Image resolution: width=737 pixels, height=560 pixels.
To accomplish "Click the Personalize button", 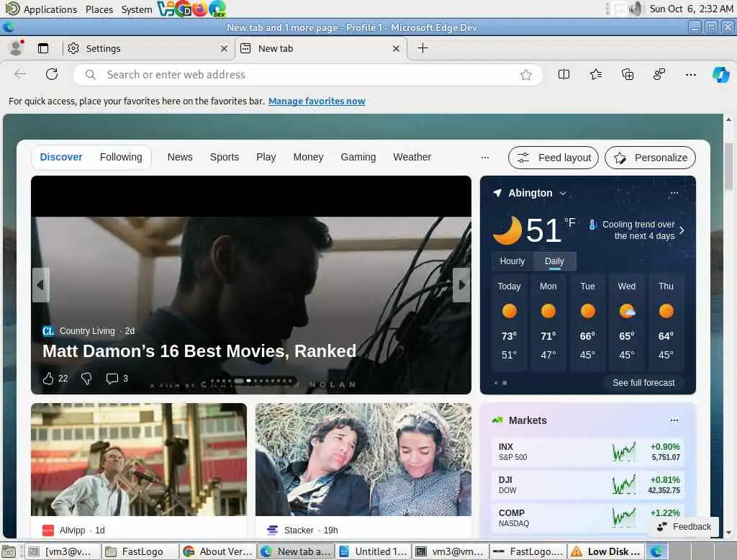I will click(650, 158).
